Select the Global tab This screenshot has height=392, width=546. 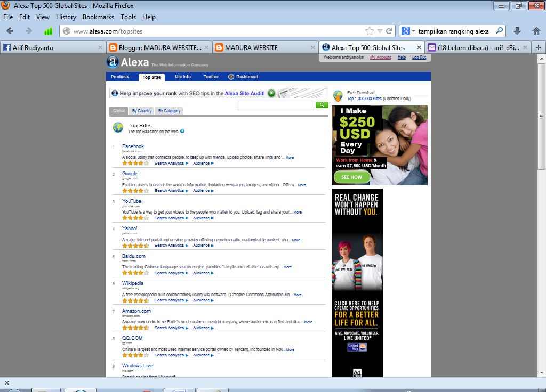point(119,111)
